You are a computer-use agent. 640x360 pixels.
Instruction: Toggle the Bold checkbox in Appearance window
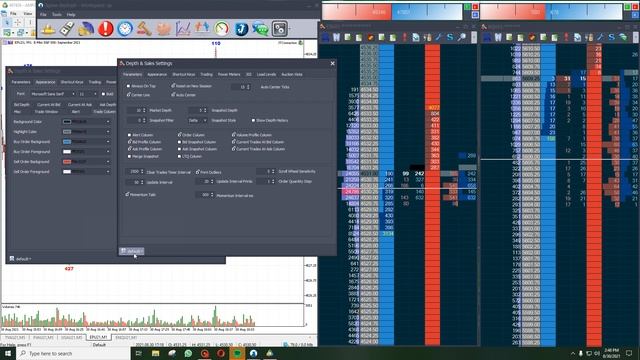point(103,94)
